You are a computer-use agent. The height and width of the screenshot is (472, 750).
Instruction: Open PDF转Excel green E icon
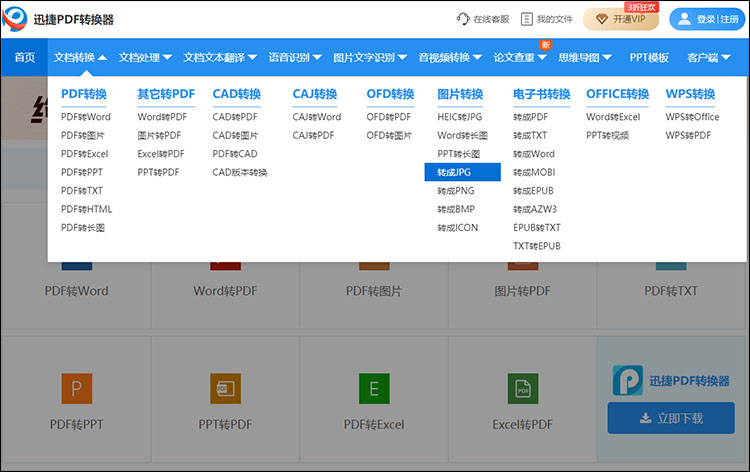pos(374,388)
